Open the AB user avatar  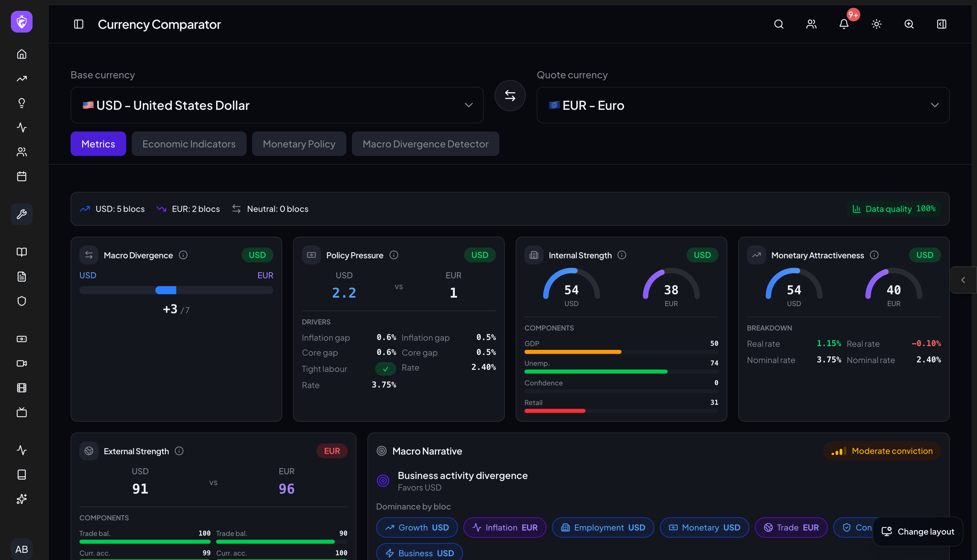[x=22, y=549]
